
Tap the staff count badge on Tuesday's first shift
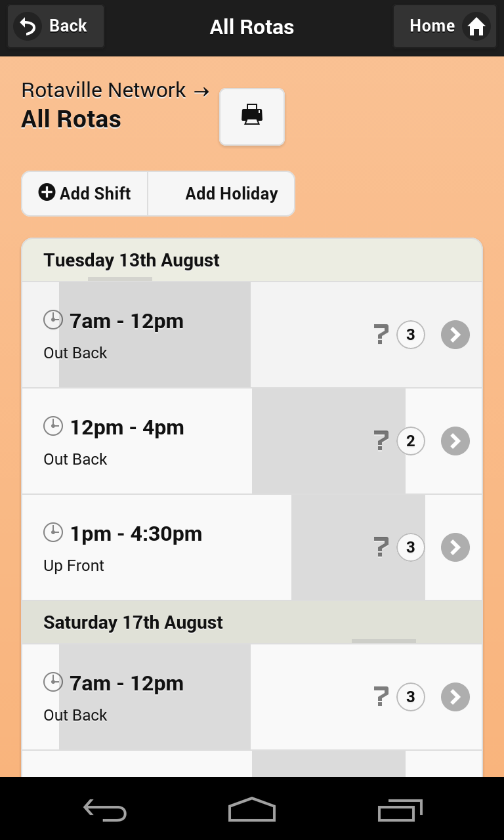[x=411, y=335]
